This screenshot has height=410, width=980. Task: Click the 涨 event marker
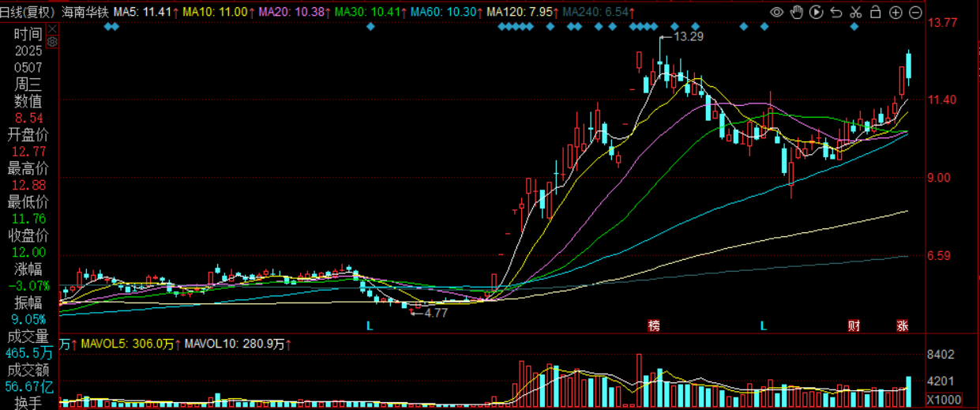click(x=902, y=325)
